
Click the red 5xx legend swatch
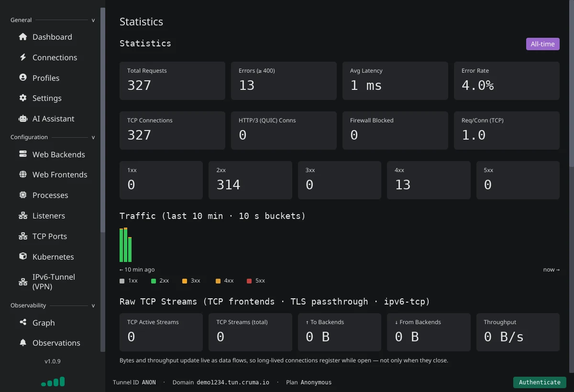249,281
